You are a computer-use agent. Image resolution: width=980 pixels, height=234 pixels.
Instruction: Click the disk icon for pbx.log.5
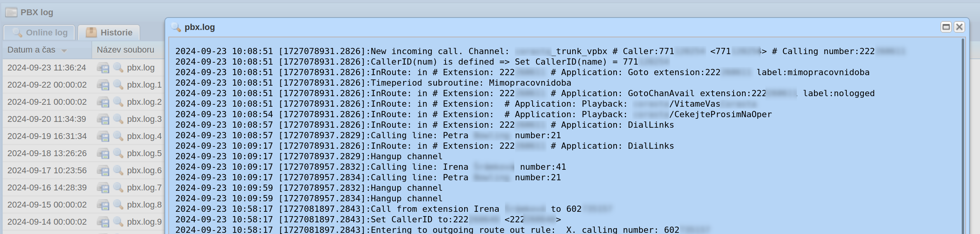[103, 153]
